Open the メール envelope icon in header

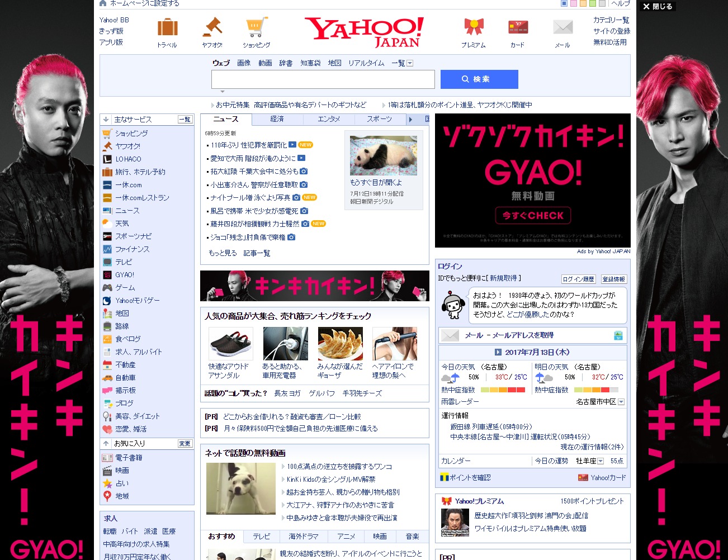click(x=562, y=27)
